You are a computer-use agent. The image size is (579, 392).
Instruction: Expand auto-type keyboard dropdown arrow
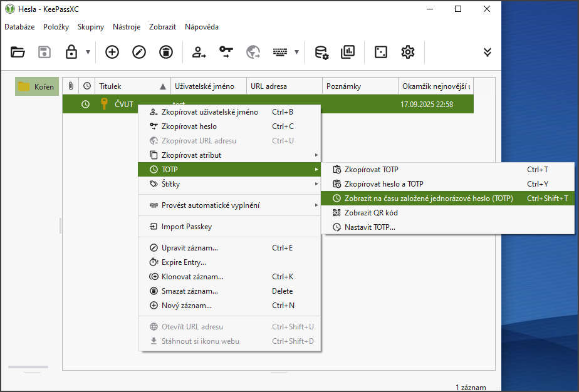click(x=296, y=52)
